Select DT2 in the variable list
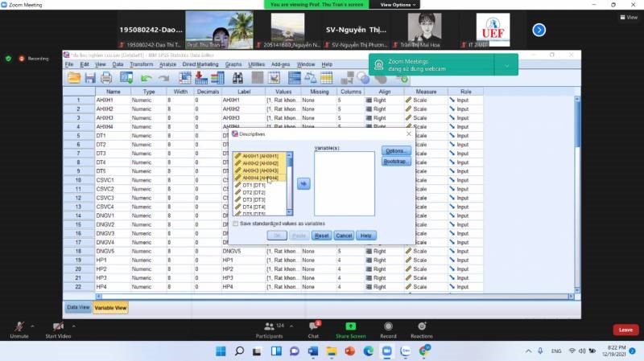This screenshot has height=361, width=644. coord(254,193)
